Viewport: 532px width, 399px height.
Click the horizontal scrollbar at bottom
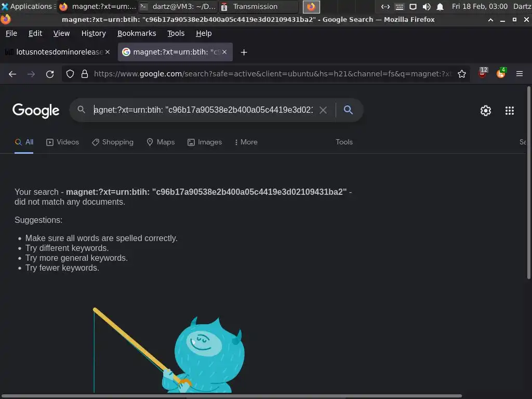point(231,396)
